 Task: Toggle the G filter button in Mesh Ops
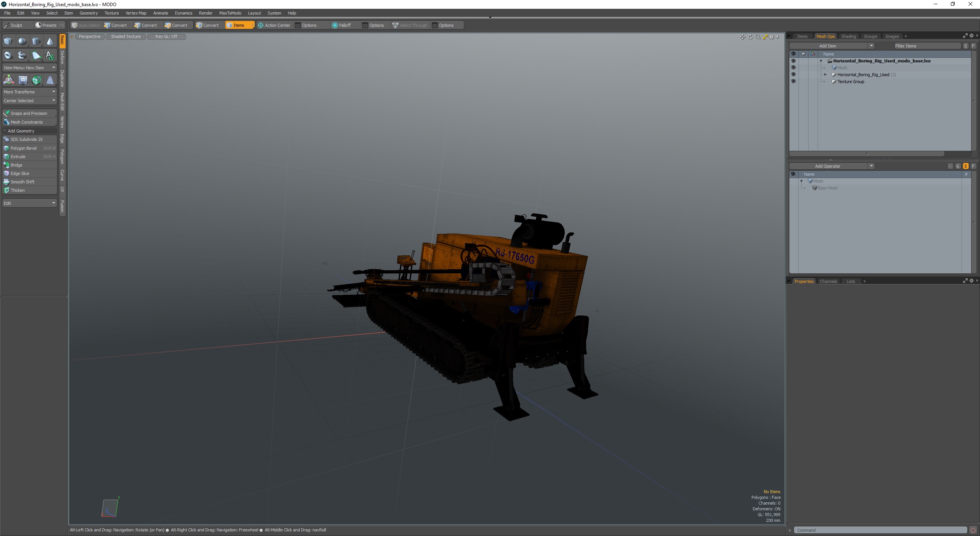coord(958,166)
